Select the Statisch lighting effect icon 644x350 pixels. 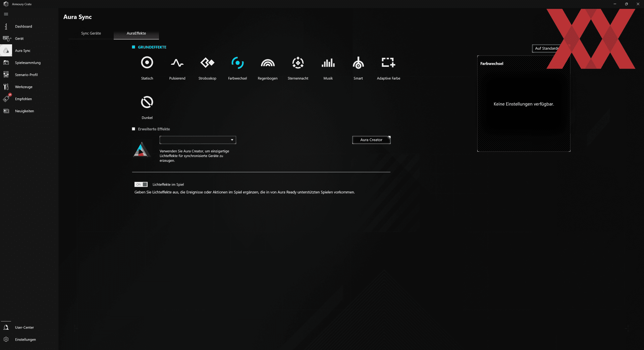point(147,63)
